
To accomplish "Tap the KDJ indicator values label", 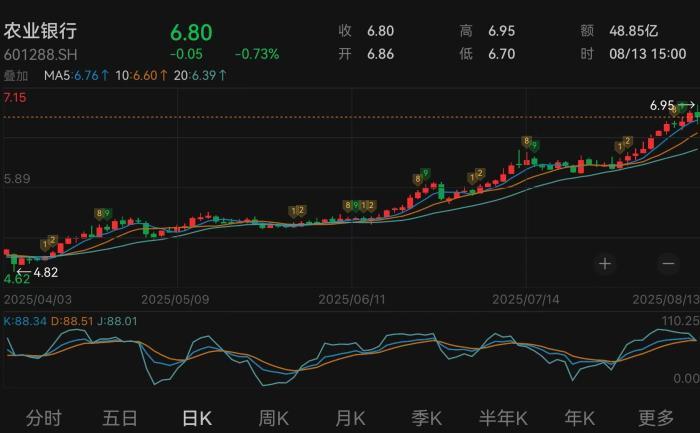I will point(70,321).
